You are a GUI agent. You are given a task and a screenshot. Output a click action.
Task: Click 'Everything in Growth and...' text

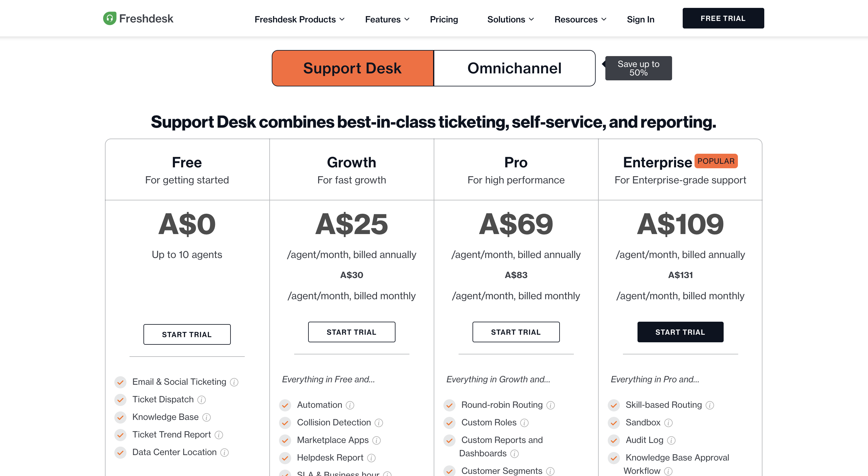tap(498, 379)
